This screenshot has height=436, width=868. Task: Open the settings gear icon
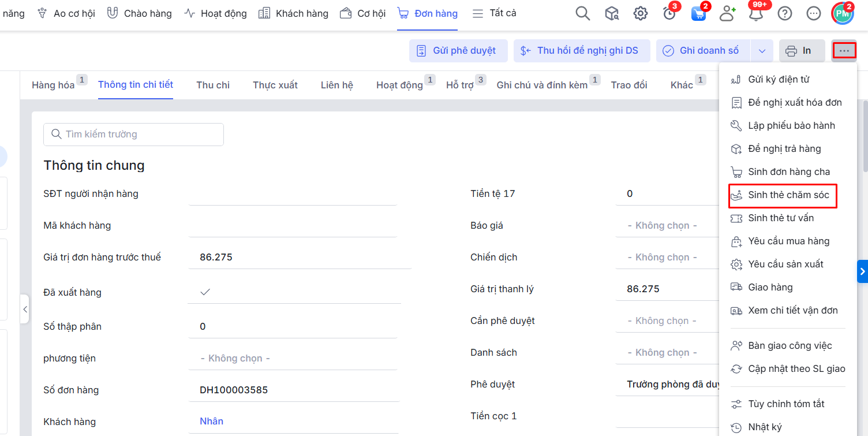pyautogui.click(x=641, y=13)
